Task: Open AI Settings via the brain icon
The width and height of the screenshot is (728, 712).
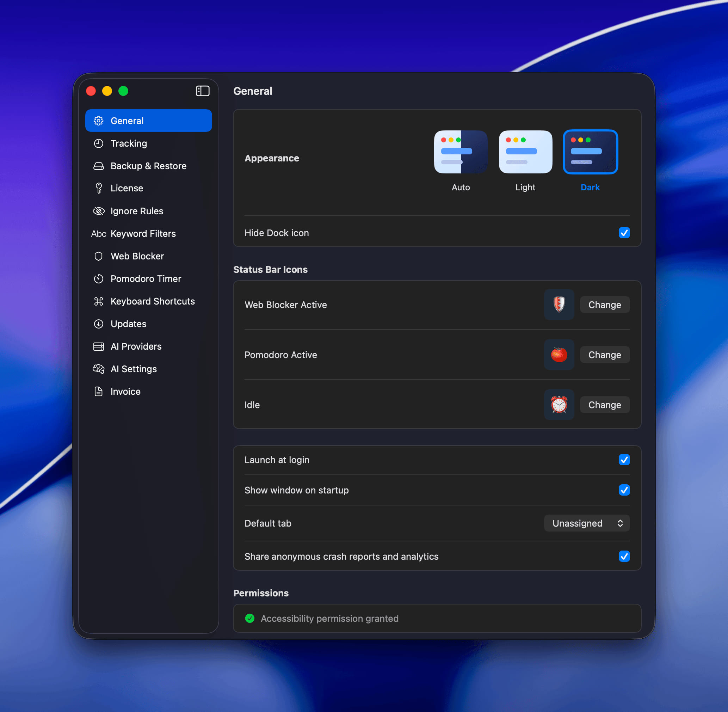Action: click(99, 369)
